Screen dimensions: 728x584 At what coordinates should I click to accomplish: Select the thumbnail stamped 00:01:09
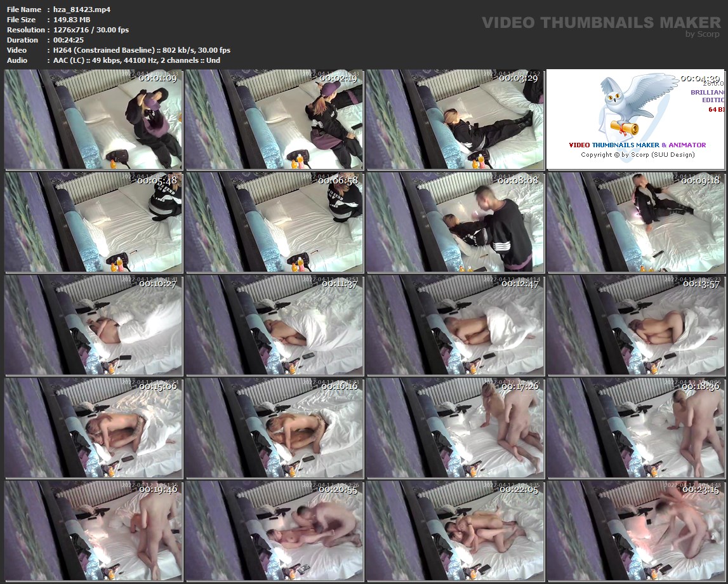(94, 119)
